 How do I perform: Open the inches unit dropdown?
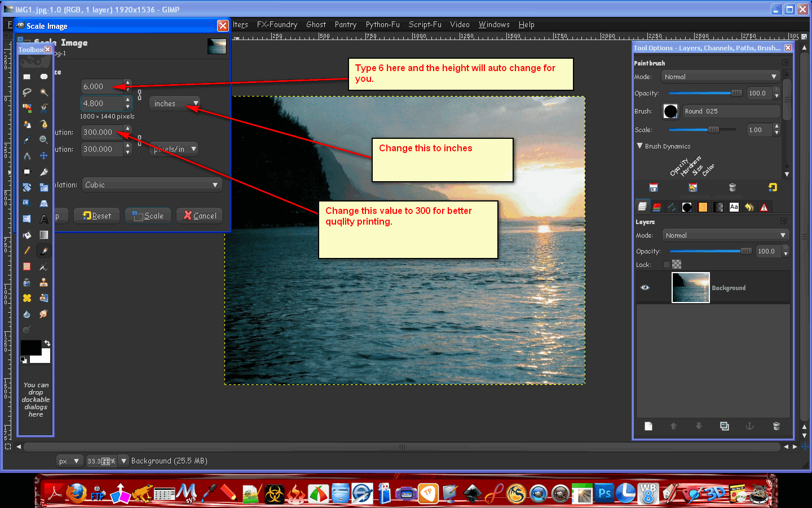point(175,103)
